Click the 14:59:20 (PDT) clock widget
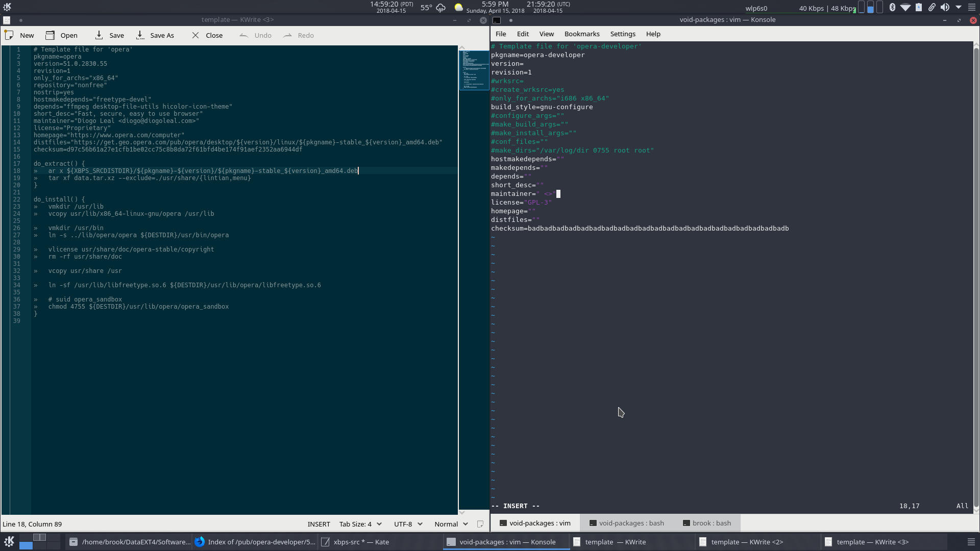This screenshot has width=980, height=551. tap(391, 7)
